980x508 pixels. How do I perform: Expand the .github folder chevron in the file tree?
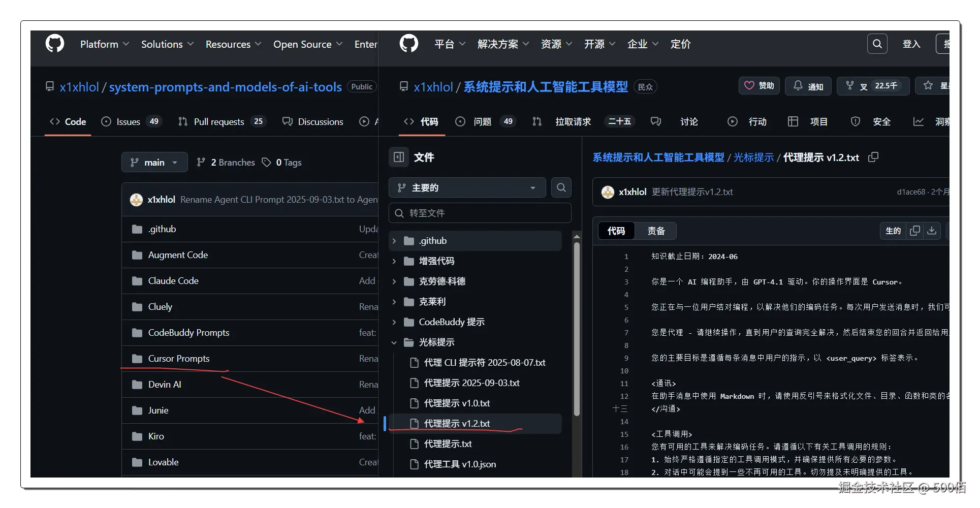[394, 241]
